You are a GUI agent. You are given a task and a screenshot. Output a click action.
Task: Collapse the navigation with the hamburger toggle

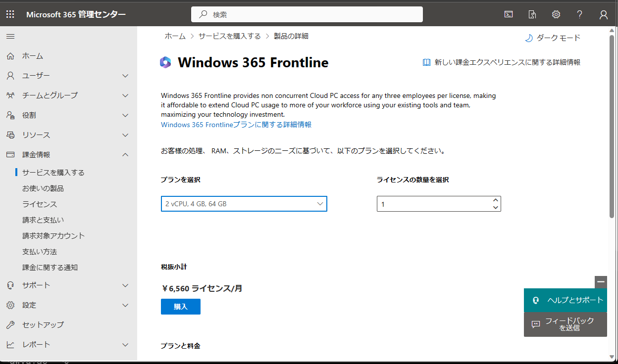10,36
